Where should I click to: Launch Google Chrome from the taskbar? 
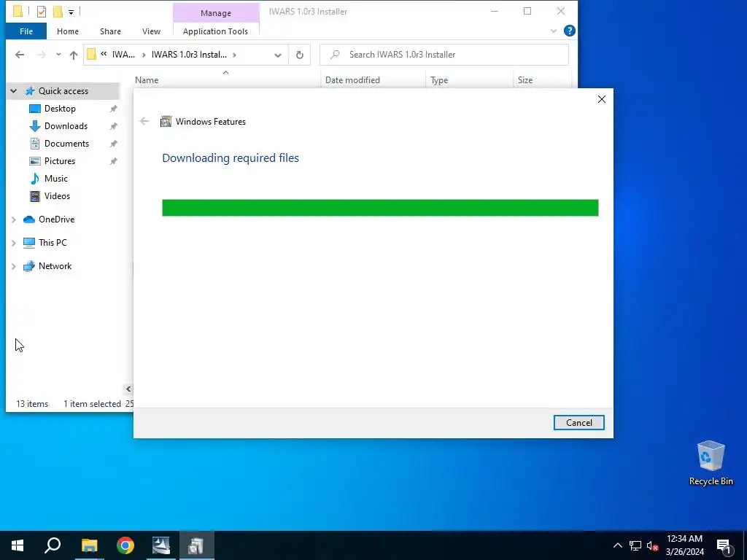[x=125, y=545]
